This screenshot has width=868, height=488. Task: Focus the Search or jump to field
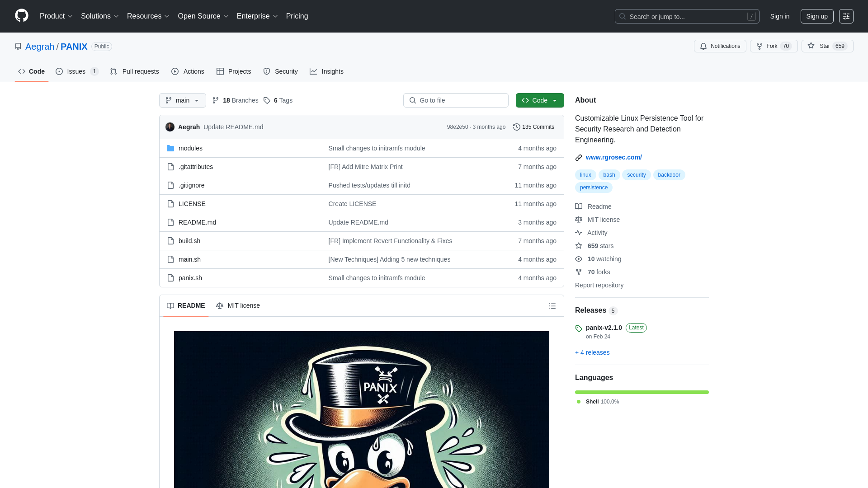tap(687, 16)
